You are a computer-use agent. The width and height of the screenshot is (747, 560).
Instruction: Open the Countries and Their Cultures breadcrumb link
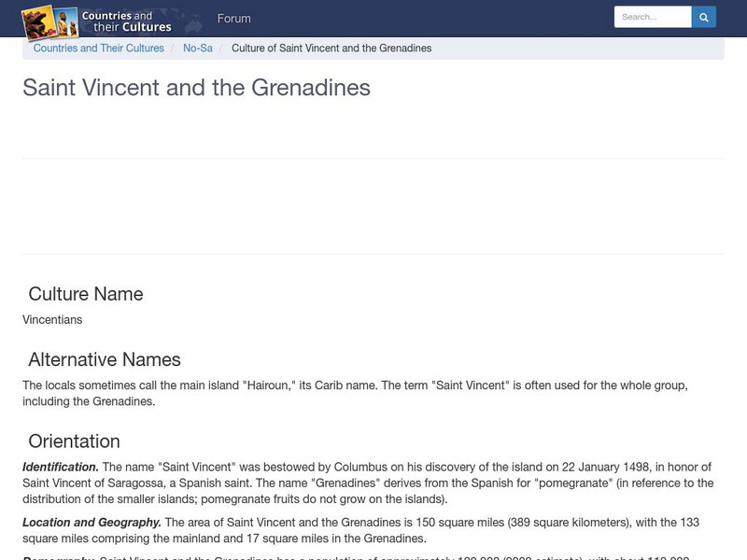click(99, 48)
